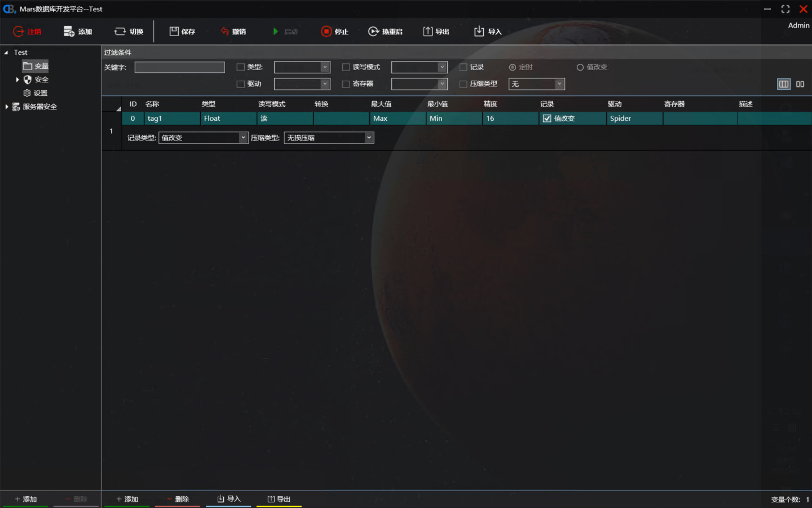Click the Min value cell

click(454, 119)
